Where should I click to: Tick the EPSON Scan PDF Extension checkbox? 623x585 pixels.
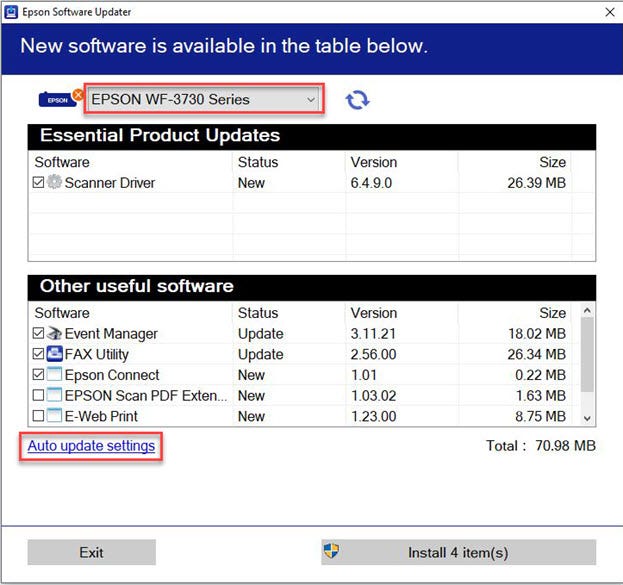pyautogui.click(x=39, y=396)
